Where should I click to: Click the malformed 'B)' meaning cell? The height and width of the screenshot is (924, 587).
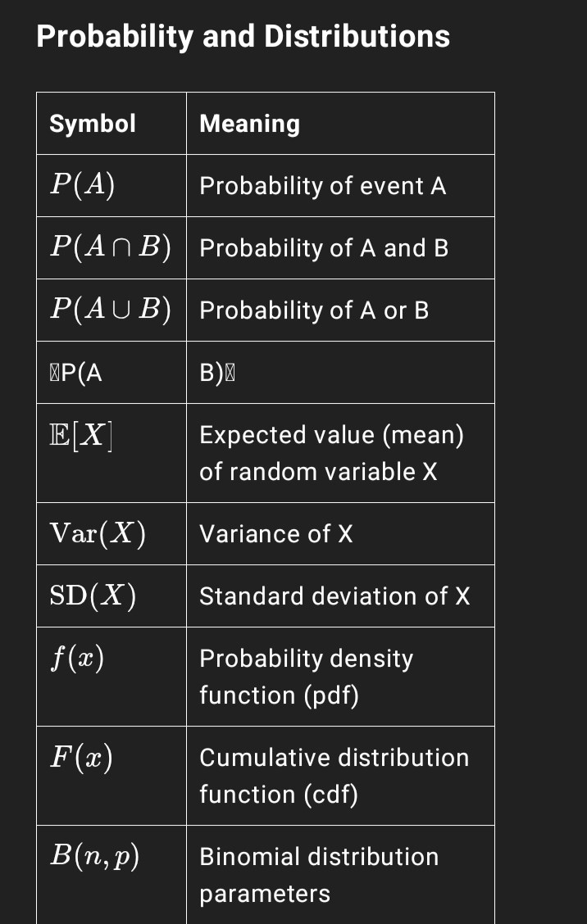point(340,373)
